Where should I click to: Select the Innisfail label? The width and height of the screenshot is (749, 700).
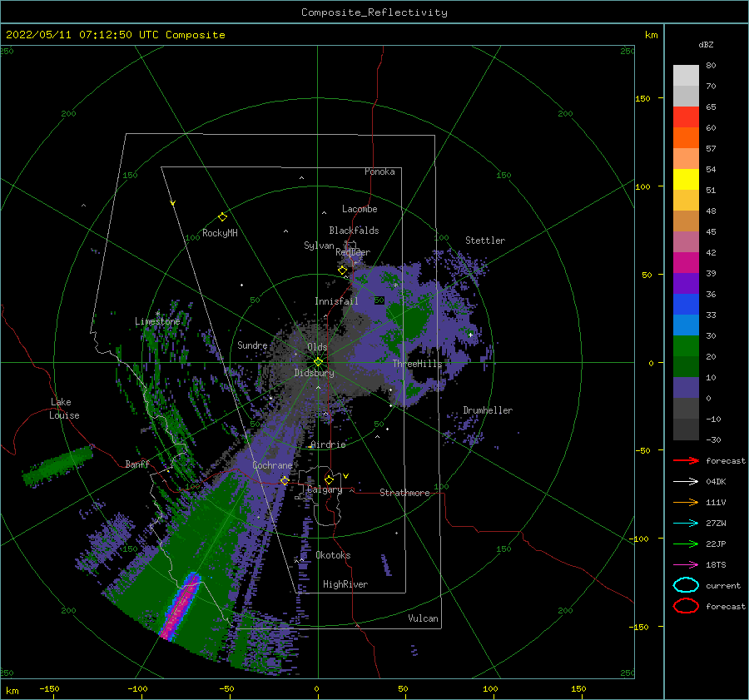tap(336, 301)
